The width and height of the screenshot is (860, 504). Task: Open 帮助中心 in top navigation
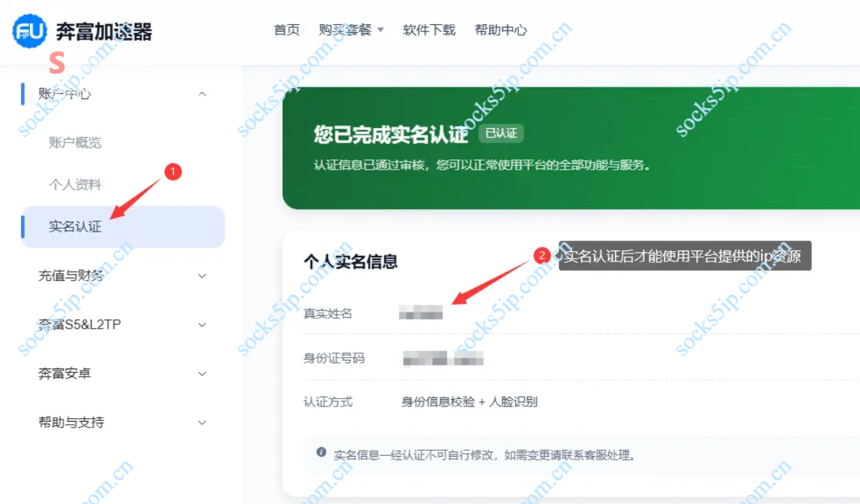501,30
